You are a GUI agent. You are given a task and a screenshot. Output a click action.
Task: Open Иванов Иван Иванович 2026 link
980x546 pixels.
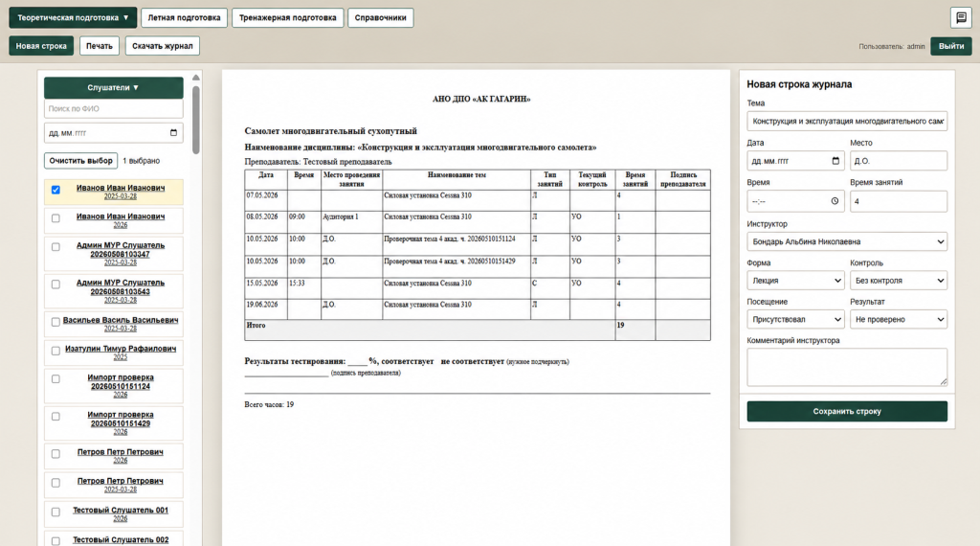121,216
